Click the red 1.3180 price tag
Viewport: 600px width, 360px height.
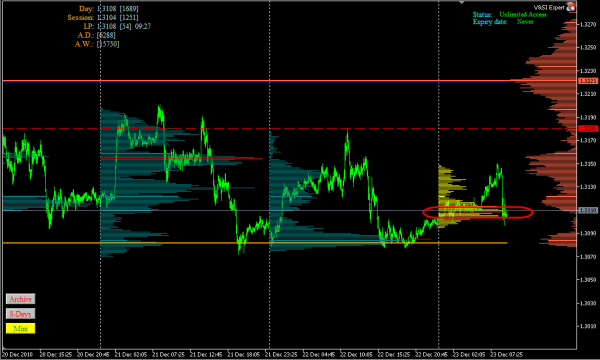(x=587, y=129)
